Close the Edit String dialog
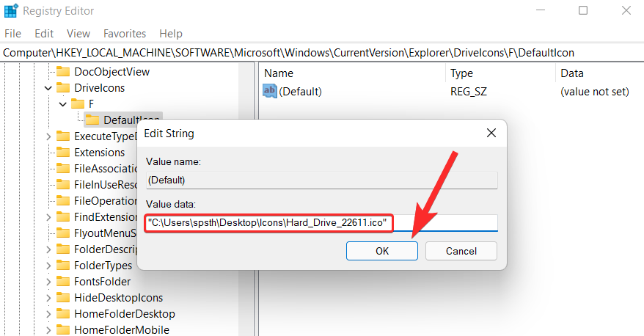644x336 pixels. pyautogui.click(x=491, y=133)
